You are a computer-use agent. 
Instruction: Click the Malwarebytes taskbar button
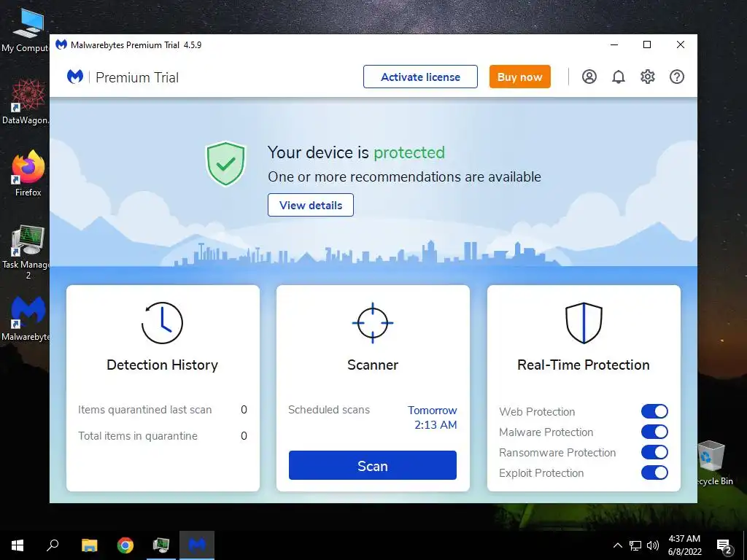(197, 545)
